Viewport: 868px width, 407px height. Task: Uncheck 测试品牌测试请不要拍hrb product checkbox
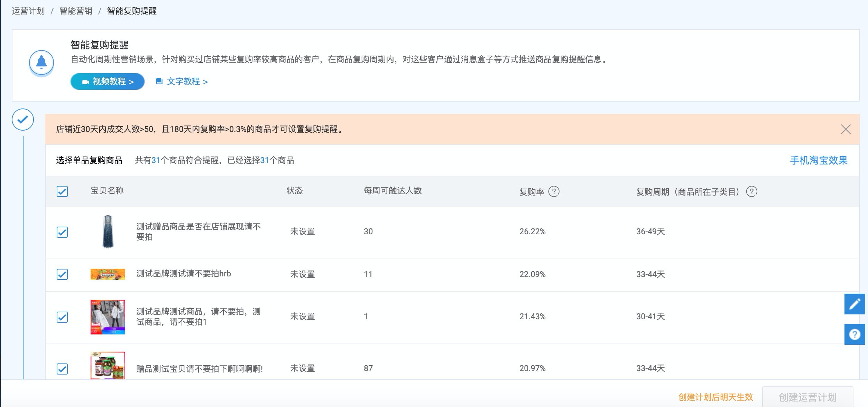[62, 274]
